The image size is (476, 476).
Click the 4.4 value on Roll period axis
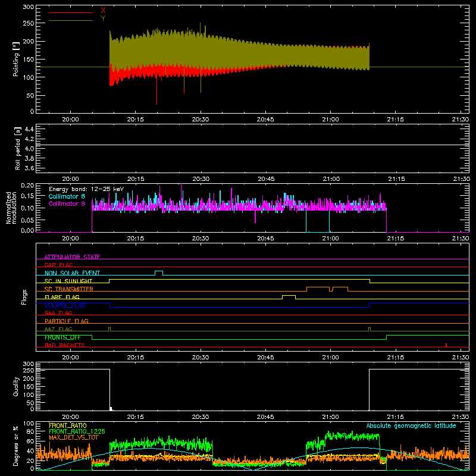click(29, 129)
